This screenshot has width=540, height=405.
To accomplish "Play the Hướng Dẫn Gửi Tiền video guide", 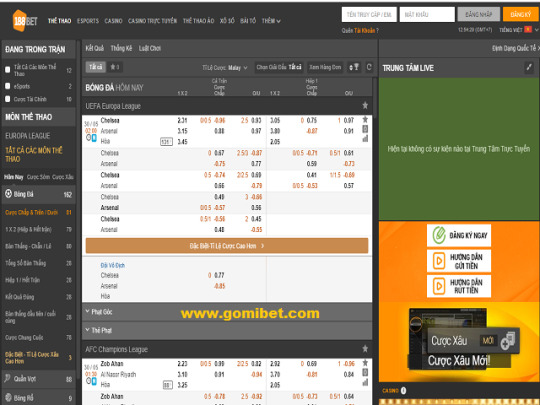I will tap(459, 261).
